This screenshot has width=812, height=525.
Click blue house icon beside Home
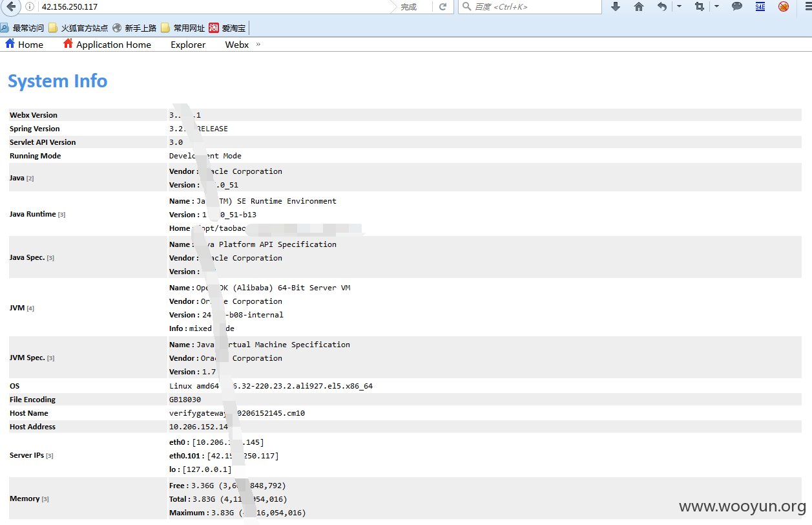tap(10, 43)
